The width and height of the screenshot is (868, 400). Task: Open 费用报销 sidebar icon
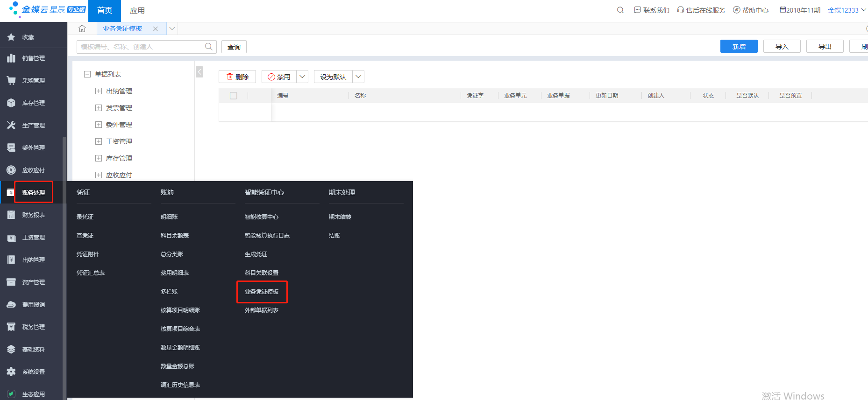(x=11, y=304)
